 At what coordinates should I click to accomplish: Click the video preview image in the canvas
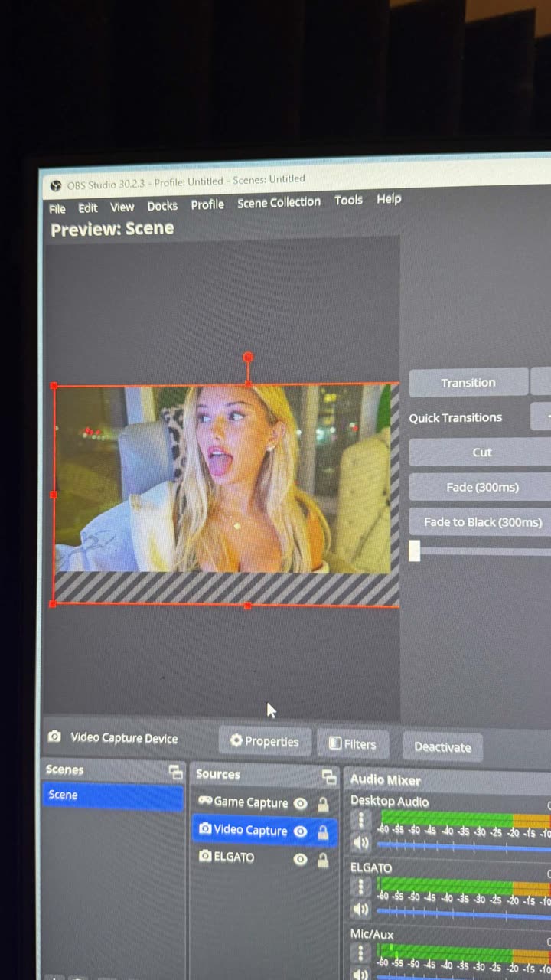point(223,478)
